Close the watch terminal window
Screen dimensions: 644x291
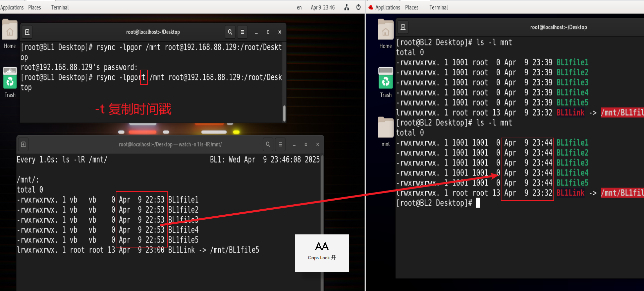coord(318,145)
